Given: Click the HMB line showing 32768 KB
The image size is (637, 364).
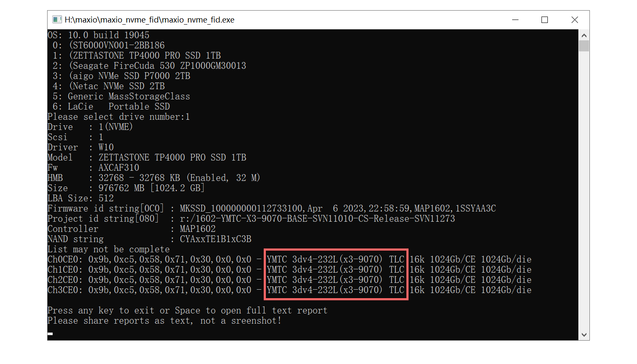Looking at the screenshot, I should click(x=154, y=178).
